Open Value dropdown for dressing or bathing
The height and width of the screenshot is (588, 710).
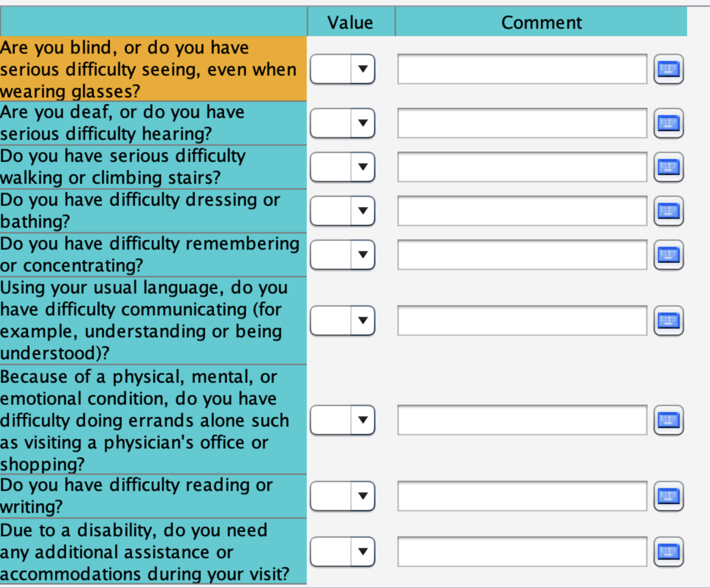(362, 211)
